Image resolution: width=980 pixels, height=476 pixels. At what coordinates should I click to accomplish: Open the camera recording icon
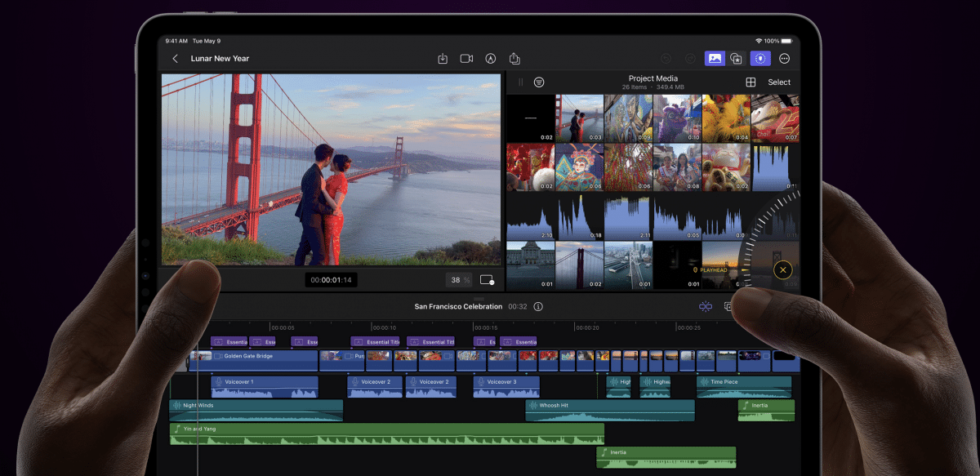click(466, 58)
